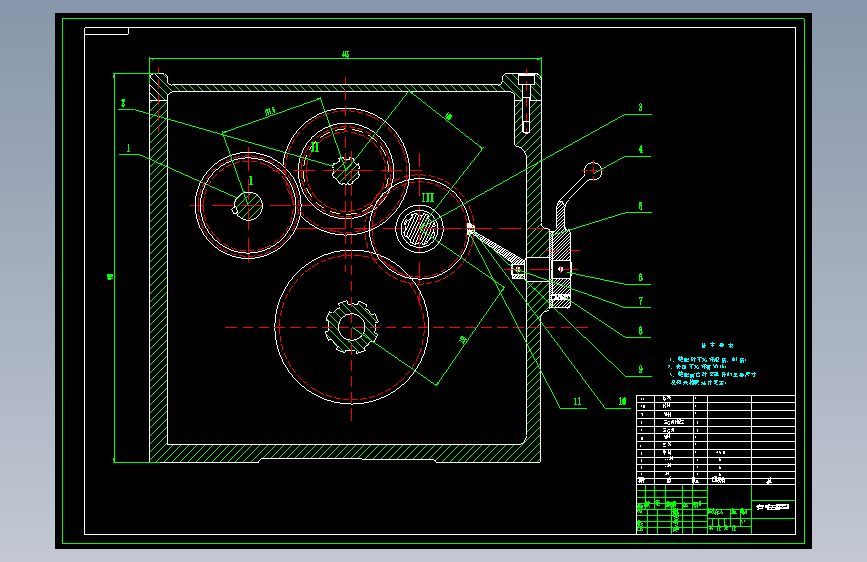The image size is (867, 562).
Task: Select the shaft label III on right gear
Action: 428,198
